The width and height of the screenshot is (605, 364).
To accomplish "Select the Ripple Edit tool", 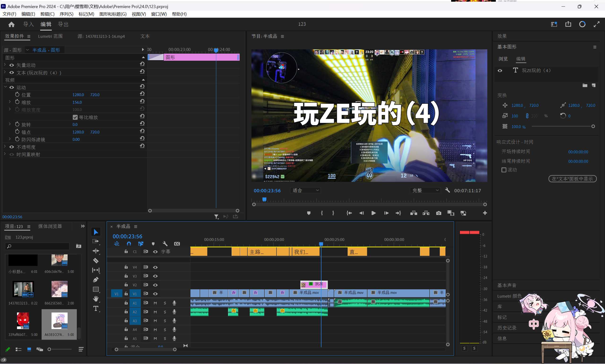I will pyautogui.click(x=96, y=251).
